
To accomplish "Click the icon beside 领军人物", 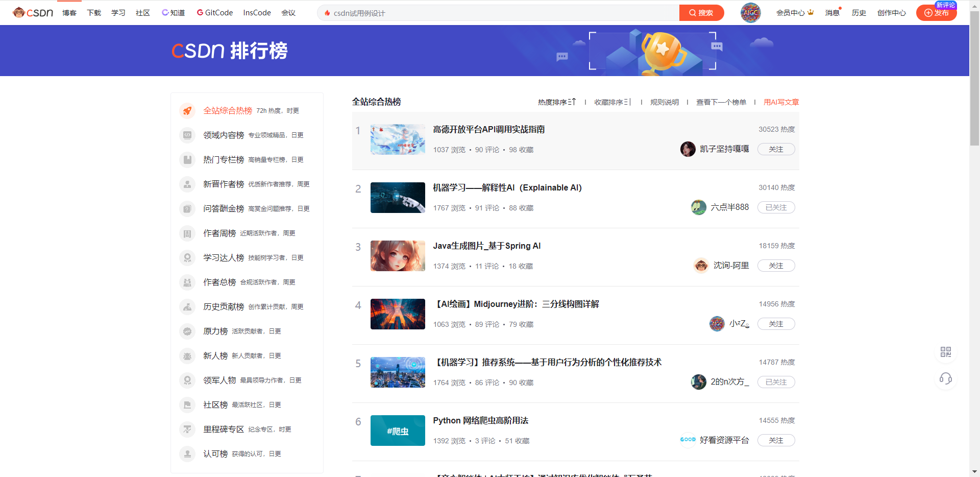I will (x=187, y=380).
